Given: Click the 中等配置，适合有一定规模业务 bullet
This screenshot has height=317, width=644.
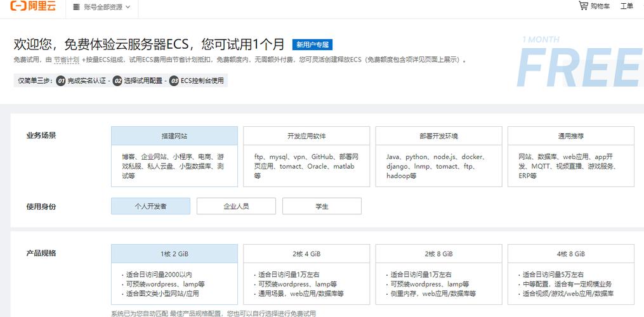Looking at the screenshot, I should [567, 284].
